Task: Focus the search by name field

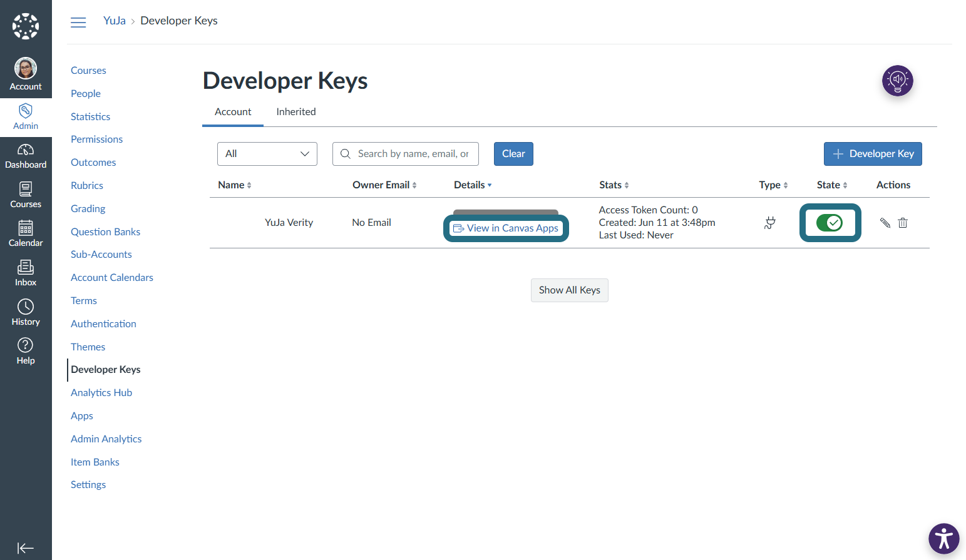Action: (x=406, y=154)
